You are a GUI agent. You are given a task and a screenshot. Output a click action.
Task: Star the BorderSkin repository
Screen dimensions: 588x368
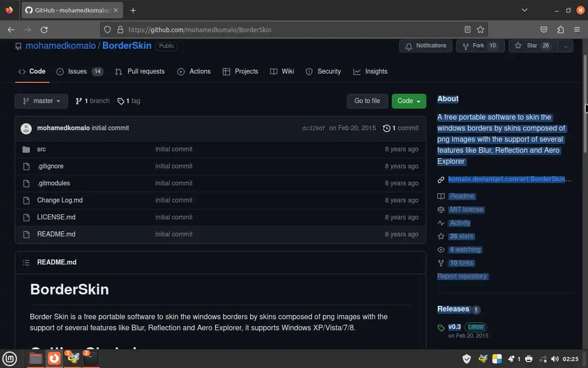[x=533, y=46]
